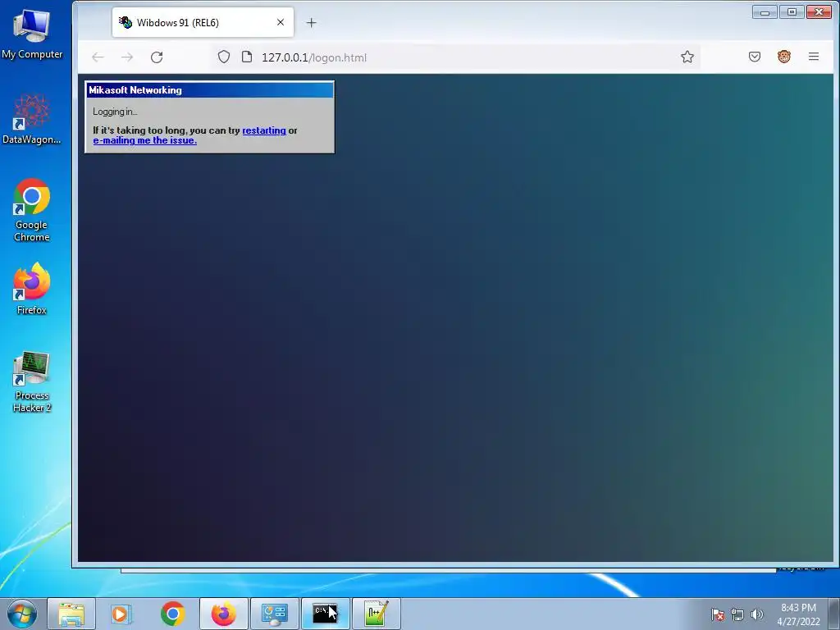Screen dimensions: 840x630
Task: Open Process Hacker 2 desktop shortcut
Action: [32, 381]
